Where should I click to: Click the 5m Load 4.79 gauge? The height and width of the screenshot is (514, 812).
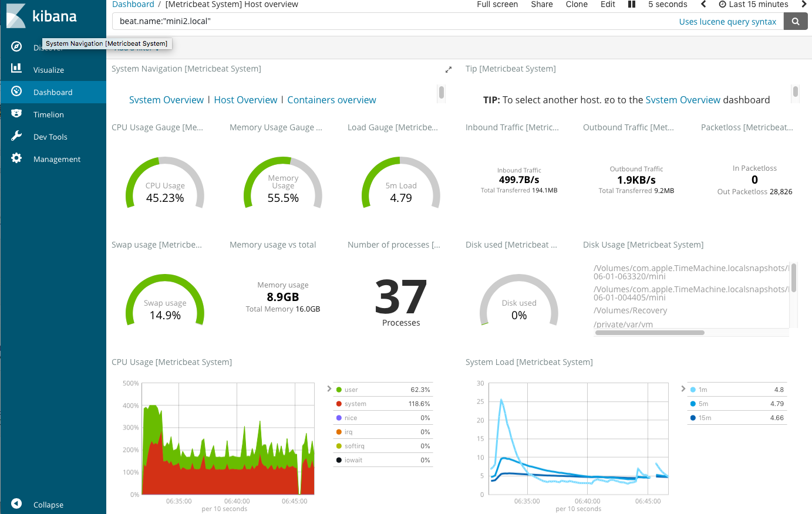[401, 182]
